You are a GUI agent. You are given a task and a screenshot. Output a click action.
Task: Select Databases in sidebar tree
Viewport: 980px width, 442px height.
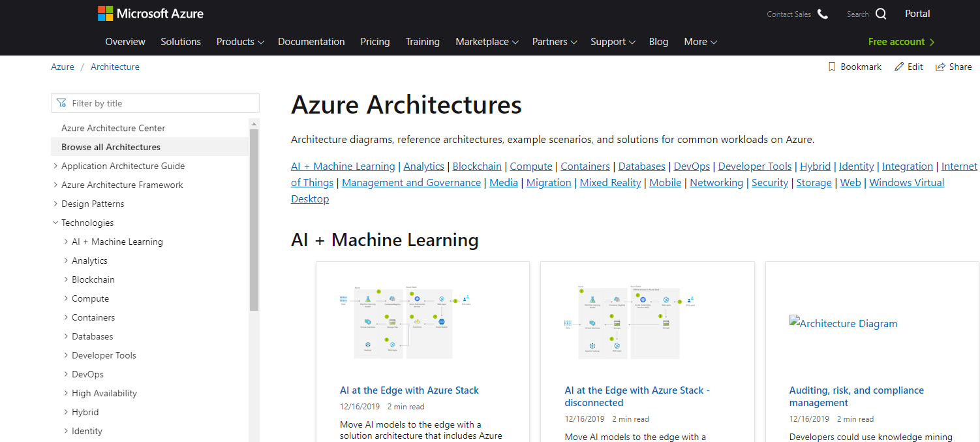coord(93,336)
